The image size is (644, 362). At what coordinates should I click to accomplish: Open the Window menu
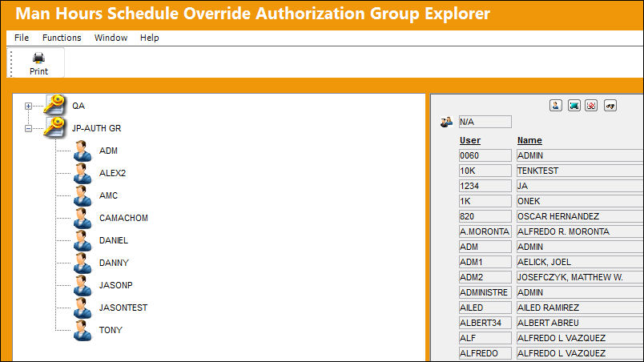tap(111, 38)
